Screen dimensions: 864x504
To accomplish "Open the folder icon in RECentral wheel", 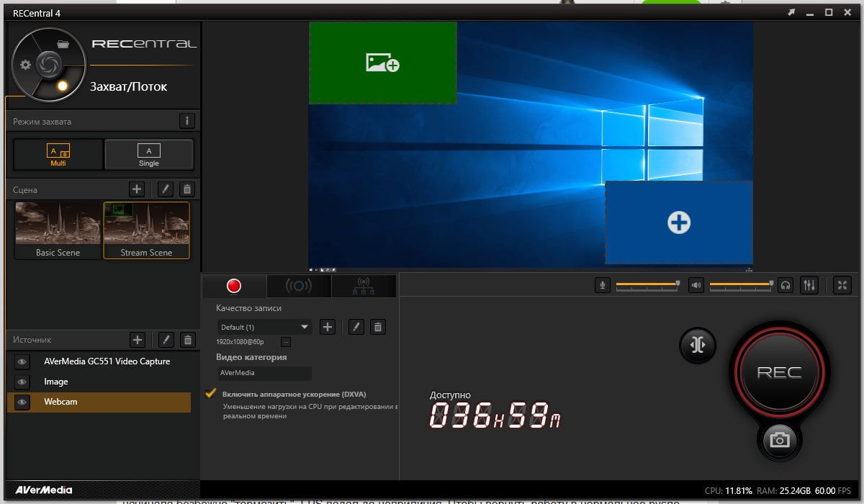I will pyautogui.click(x=63, y=44).
